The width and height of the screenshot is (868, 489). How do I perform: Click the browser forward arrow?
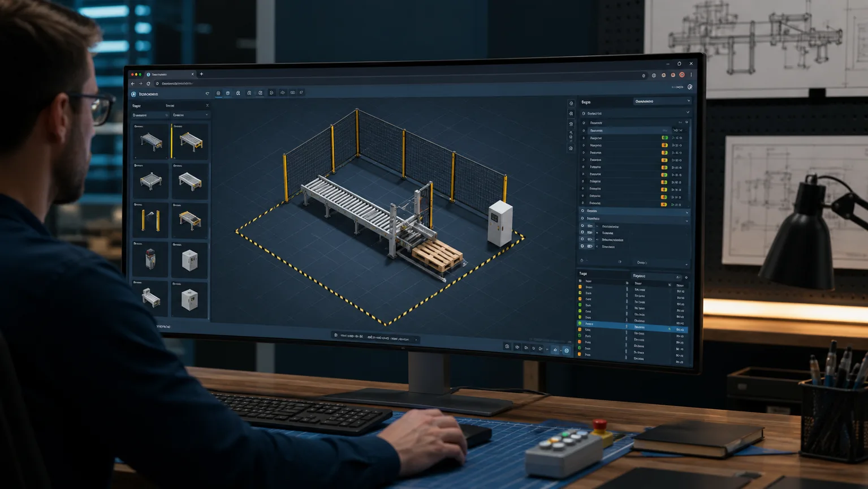pyautogui.click(x=141, y=84)
